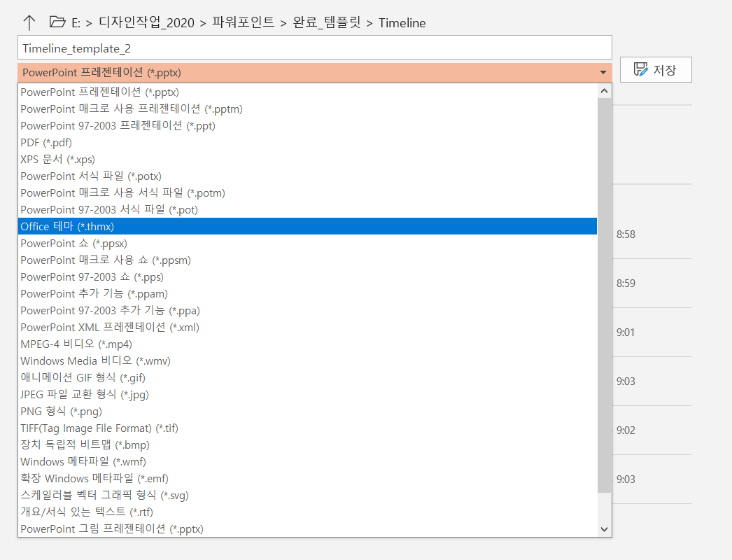Choose PDF (*.pdf) format
The width and height of the screenshot is (732, 560).
pos(307,143)
